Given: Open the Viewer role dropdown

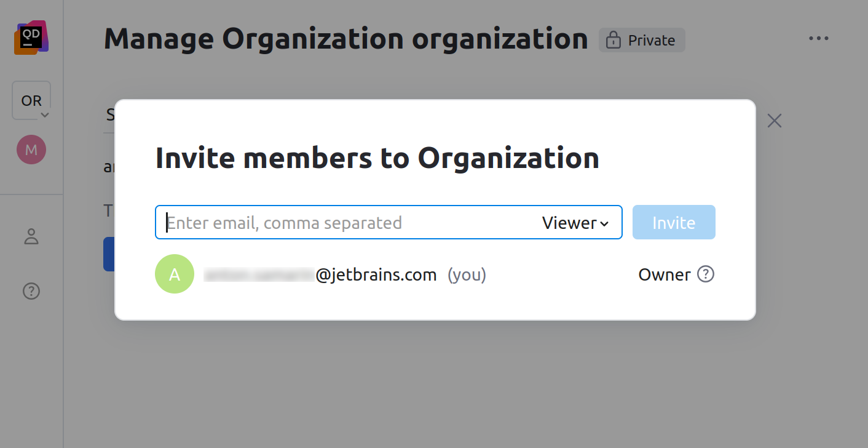Looking at the screenshot, I should 574,223.
